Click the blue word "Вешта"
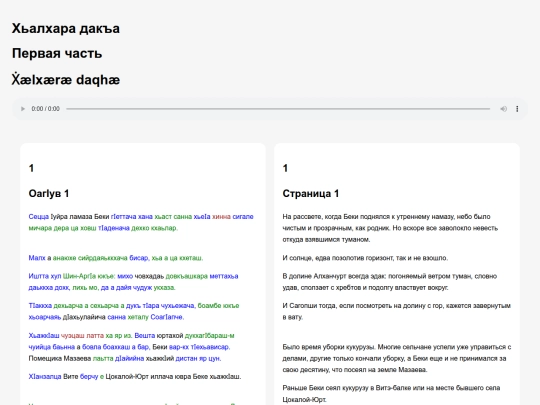Screen dimensions: 540x405 point(145,335)
